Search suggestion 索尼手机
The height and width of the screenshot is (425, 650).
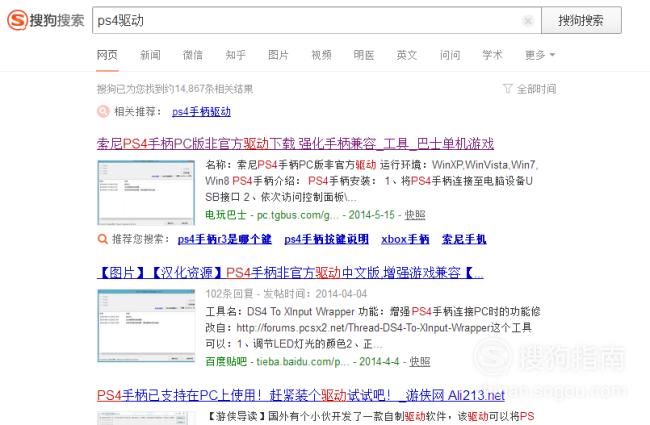(464, 239)
